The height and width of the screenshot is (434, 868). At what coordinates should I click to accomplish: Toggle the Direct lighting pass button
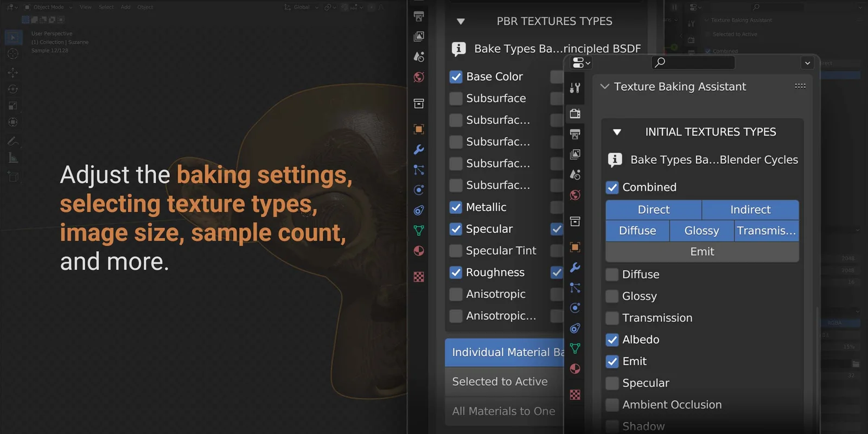pyautogui.click(x=654, y=210)
